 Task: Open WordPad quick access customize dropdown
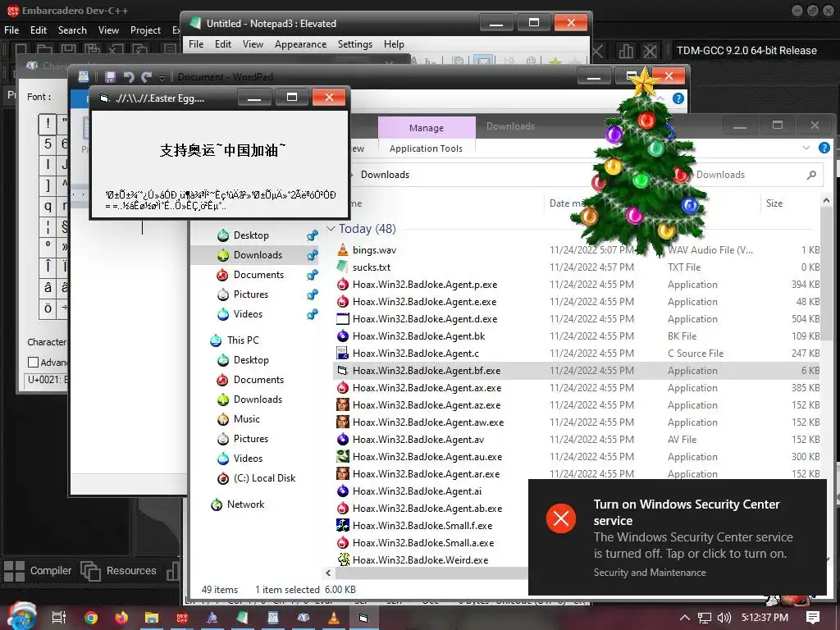tap(162, 78)
